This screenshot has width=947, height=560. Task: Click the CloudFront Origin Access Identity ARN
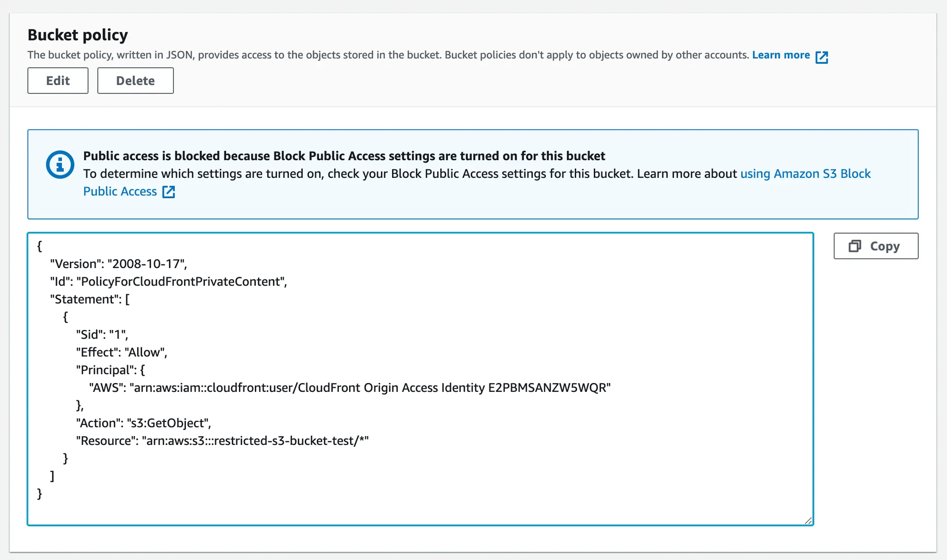(370, 388)
